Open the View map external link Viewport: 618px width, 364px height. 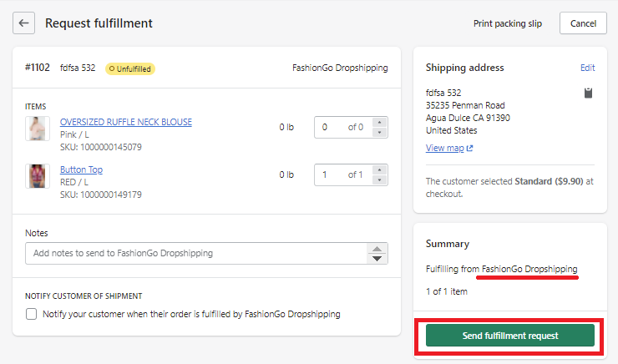pyautogui.click(x=449, y=149)
